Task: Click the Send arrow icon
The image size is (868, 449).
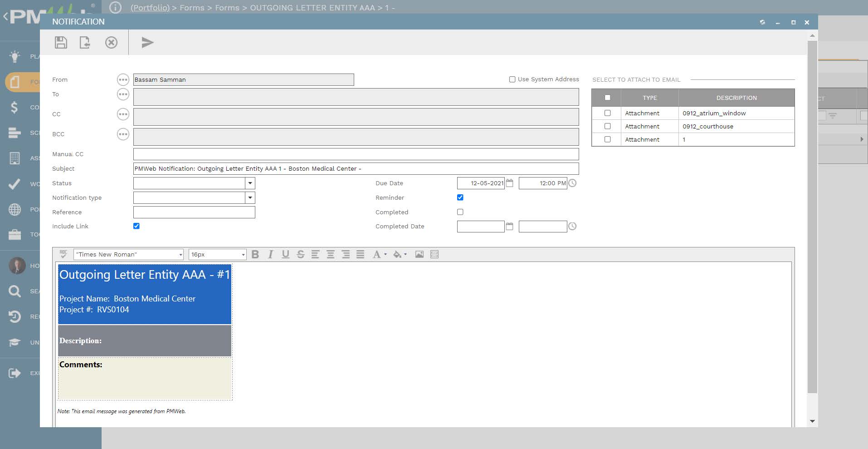Action: click(147, 43)
